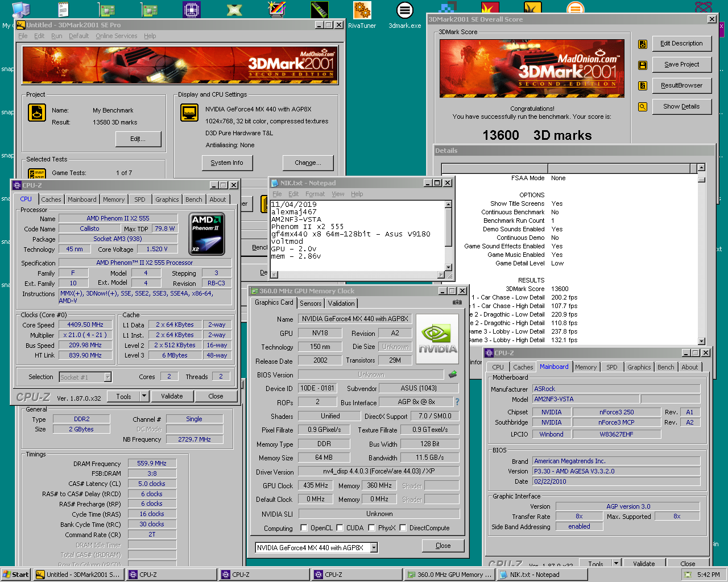The image size is (728, 582).
Task: Click Selected Tests icon in 3DMark
Action: click(37, 173)
